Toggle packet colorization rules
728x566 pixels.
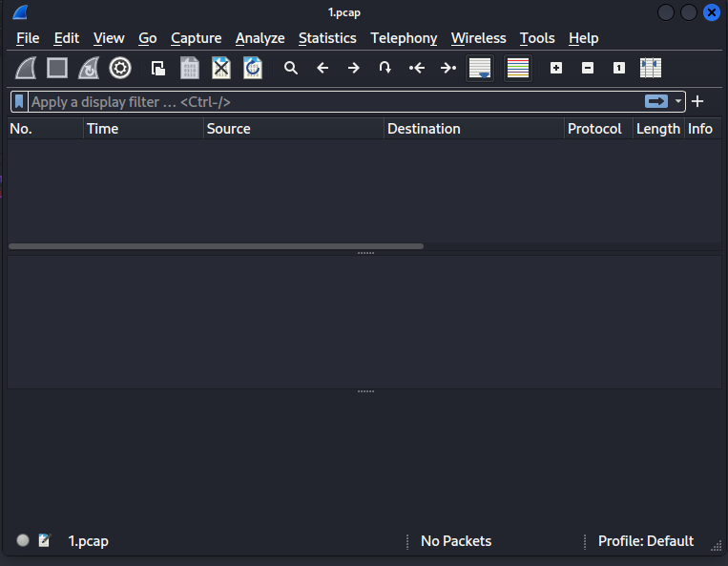pos(518,68)
